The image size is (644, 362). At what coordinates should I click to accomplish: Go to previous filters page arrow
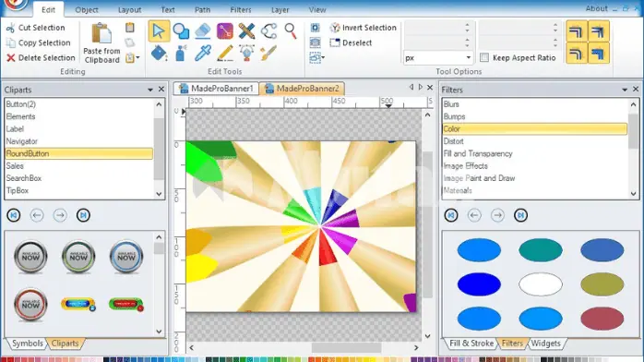(x=474, y=215)
